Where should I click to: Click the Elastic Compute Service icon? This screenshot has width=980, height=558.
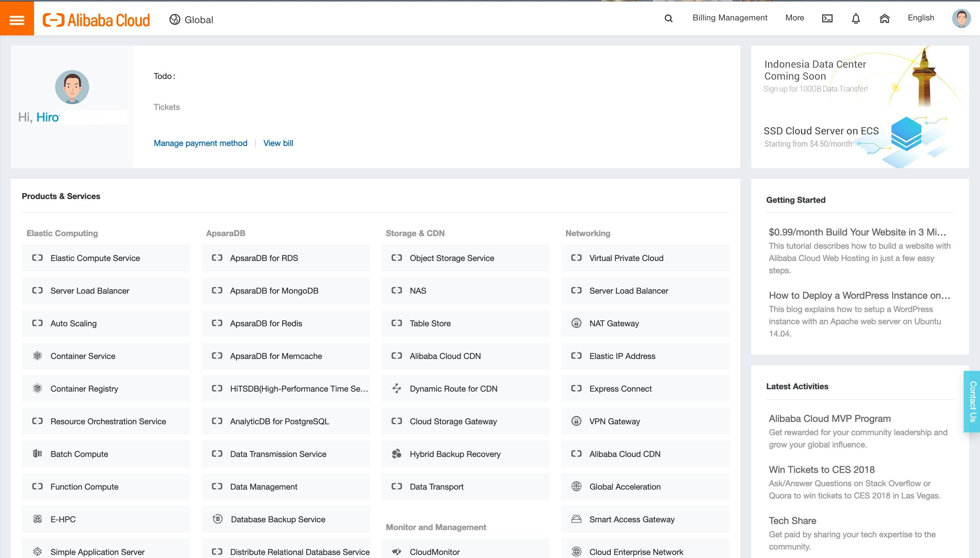pyautogui.click(x=37, y=258)
